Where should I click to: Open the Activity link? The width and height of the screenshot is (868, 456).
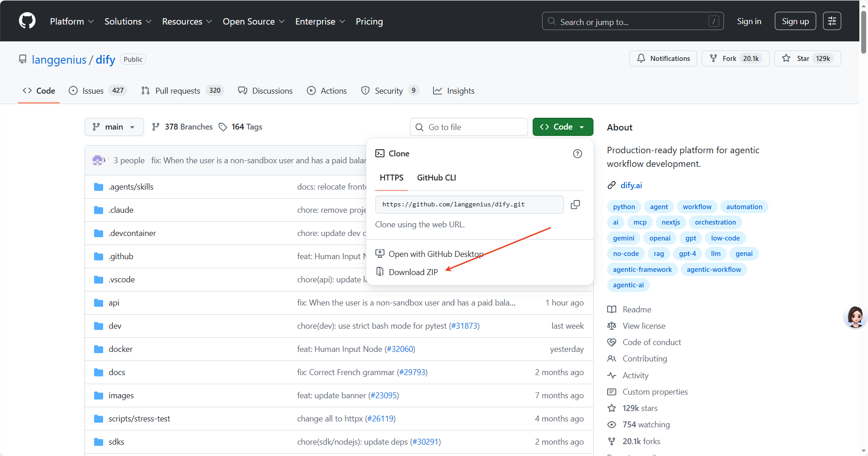[635, 376]
